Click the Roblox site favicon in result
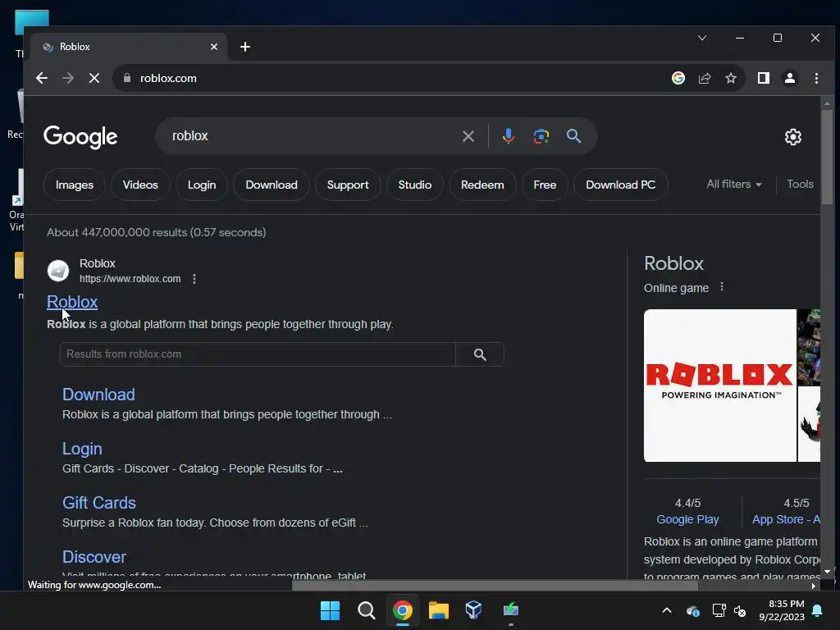The width and height of the screenshot is (840, 630). [58, 271]
